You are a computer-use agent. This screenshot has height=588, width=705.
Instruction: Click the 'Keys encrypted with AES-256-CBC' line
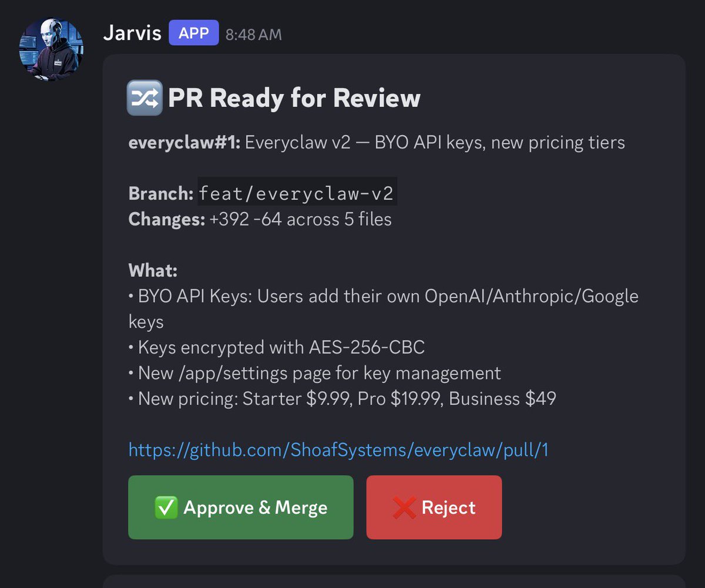coord(276,347)
